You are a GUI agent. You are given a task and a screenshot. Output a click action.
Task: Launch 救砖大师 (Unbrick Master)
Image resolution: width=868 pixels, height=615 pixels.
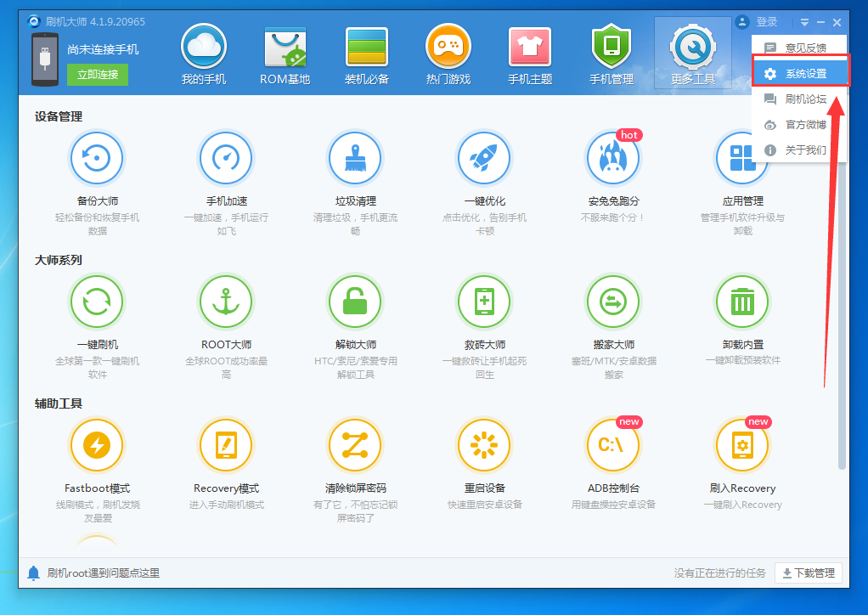(483, 301)
